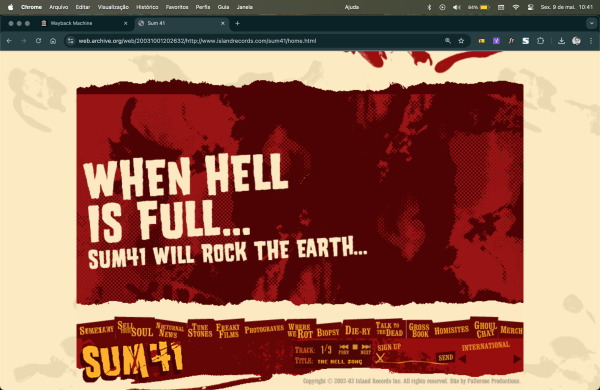
Task: Skip to previous track in music player
Action: 344,349
